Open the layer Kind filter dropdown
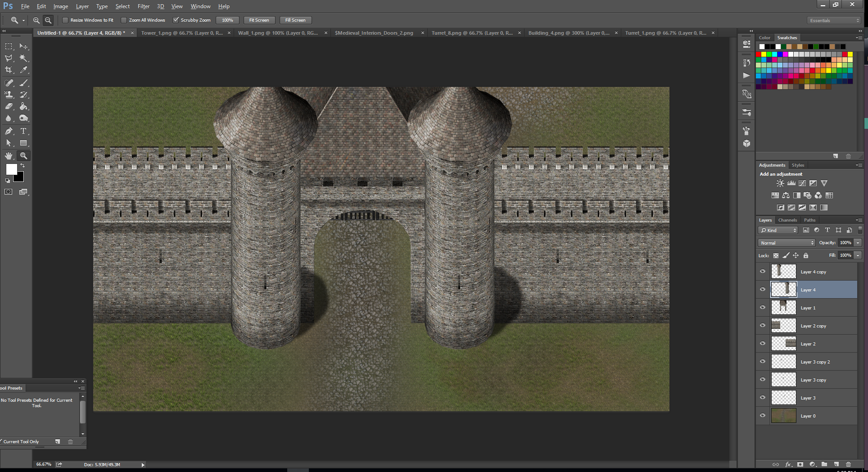This screenshot has height=472, width=868. (778, 230)
